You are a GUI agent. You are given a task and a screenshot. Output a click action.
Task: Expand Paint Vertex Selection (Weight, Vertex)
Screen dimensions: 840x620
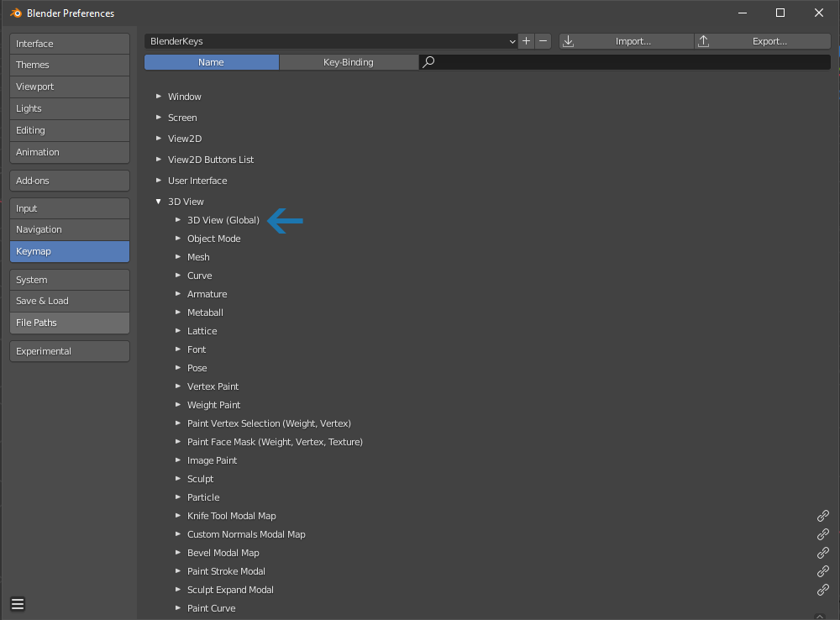pyautogui.click(x=178, y=423)
